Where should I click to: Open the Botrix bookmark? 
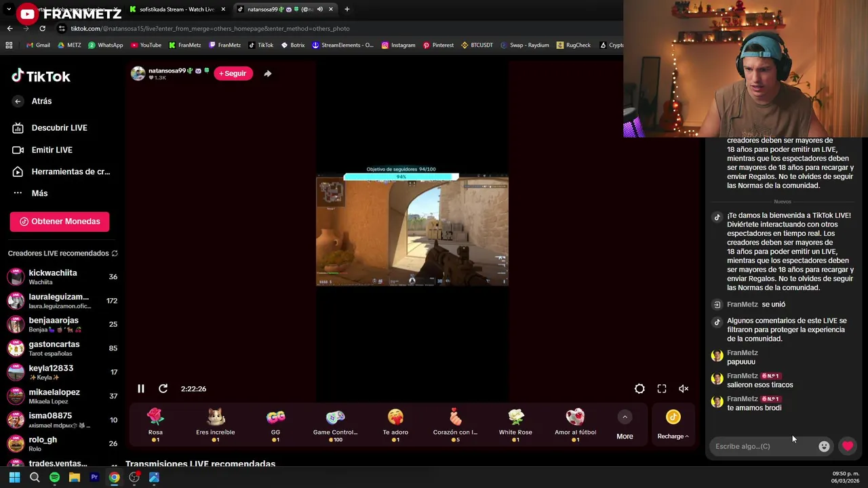coord(293,45)
